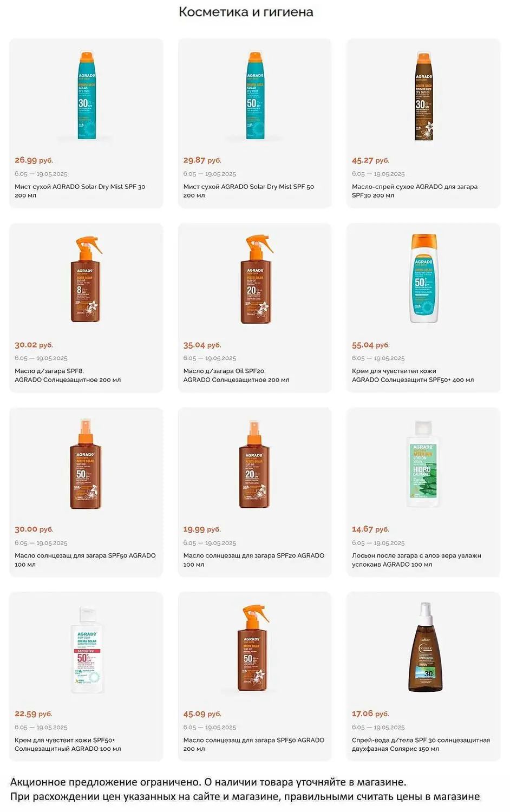Click the brown AGRADO dry oil spray SPF30 image
This screenshot has width=510, height=812.
click(424, 96)
